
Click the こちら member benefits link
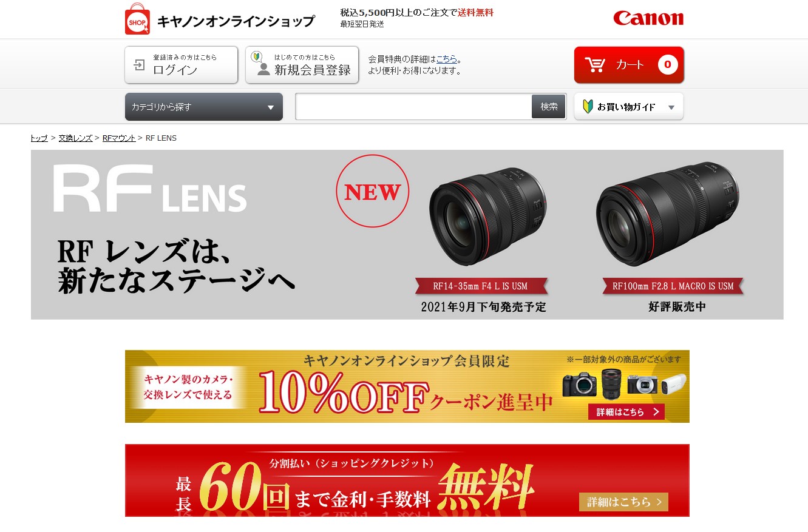[447, 59]
